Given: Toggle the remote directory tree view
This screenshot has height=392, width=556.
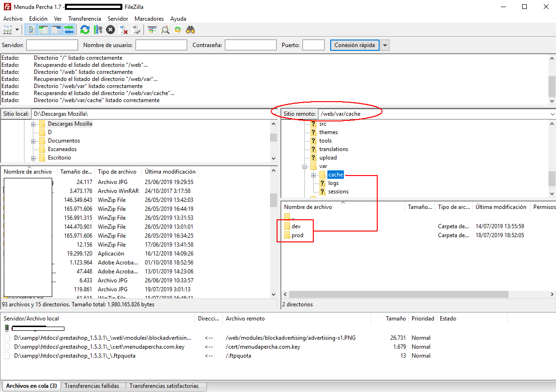Looking at the screenshot, I should click(x=56, y=30).
